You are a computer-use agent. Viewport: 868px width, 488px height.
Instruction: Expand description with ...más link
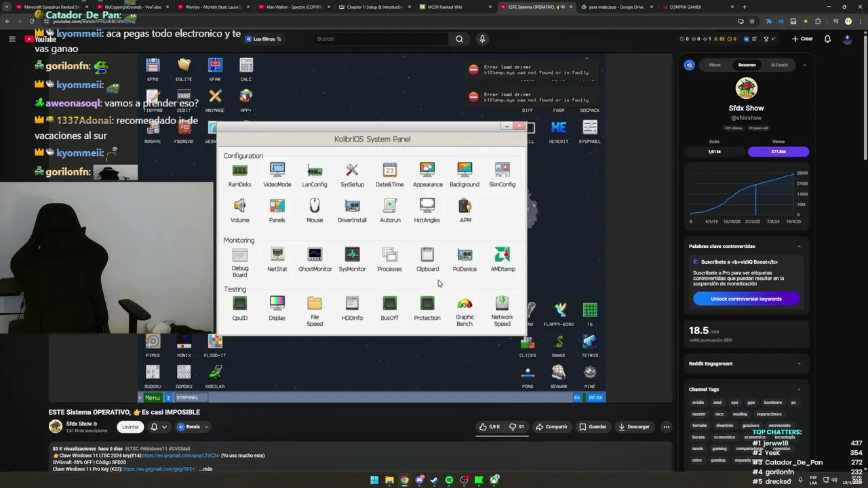(x=205, y=469)
